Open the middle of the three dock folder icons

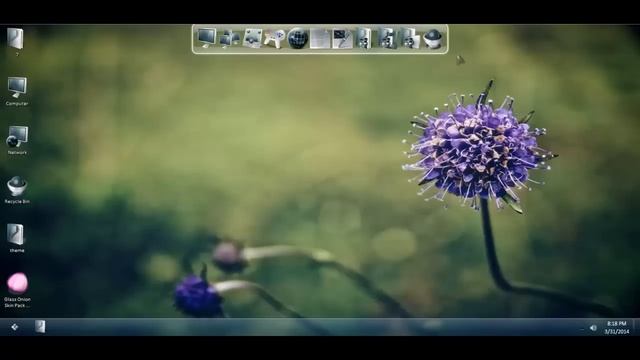386,38
